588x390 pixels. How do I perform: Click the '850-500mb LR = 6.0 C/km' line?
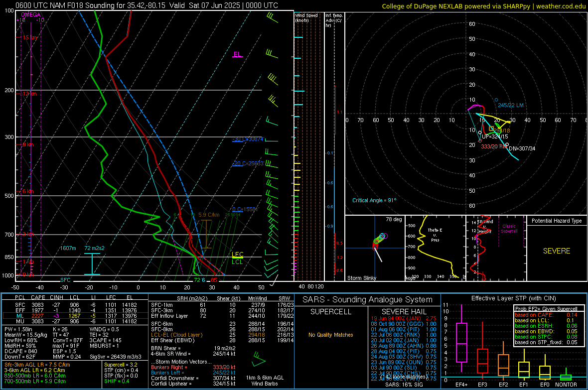pos(35,376)
